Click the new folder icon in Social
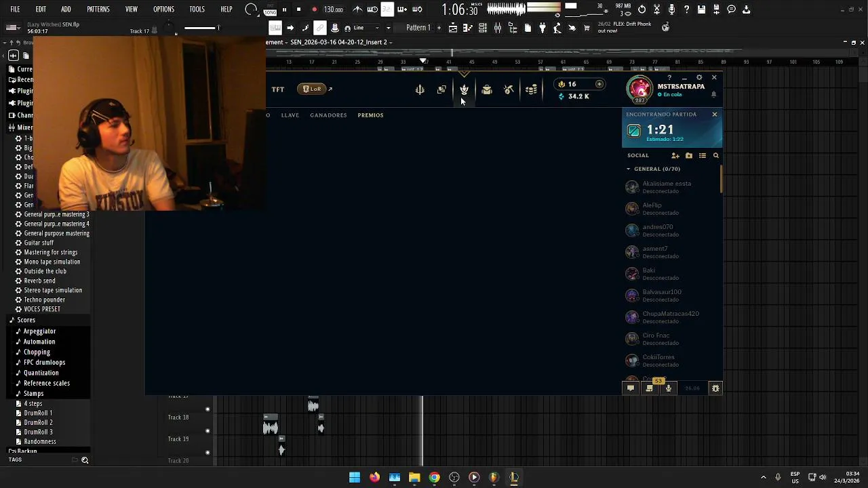Screen dimensions: 868x488 tap(689, 155)
